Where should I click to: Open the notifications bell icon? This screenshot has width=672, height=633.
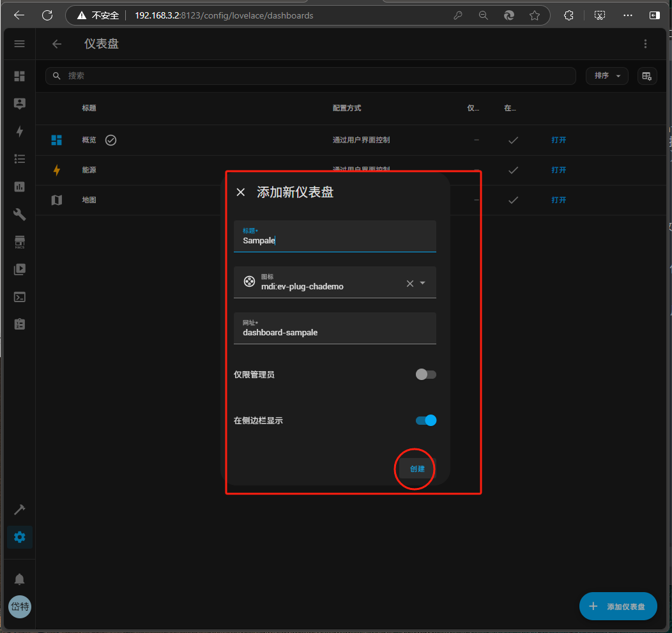click(x=19, y=579)
